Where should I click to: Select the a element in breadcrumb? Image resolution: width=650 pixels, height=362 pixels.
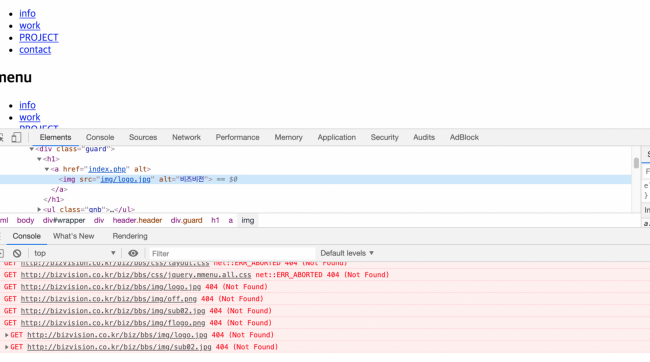click(230, 221)
